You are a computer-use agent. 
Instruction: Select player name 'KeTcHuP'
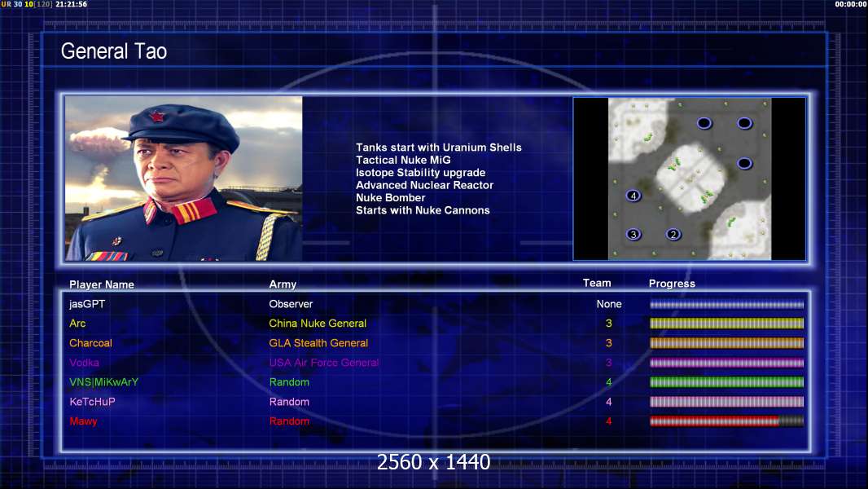click(92, 402)
